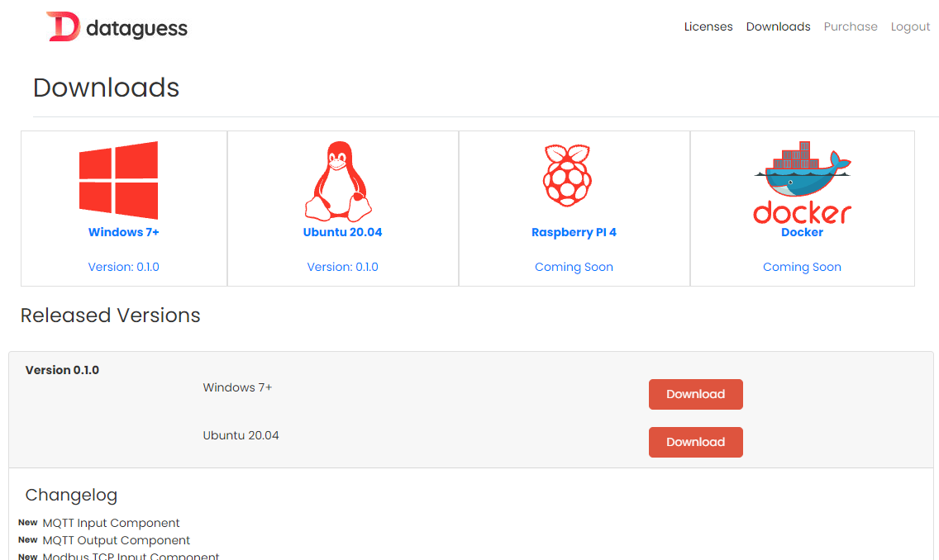Click the Raspberry Pi logo icon
This screenshot has height=560, width=939.
(567, 175)
